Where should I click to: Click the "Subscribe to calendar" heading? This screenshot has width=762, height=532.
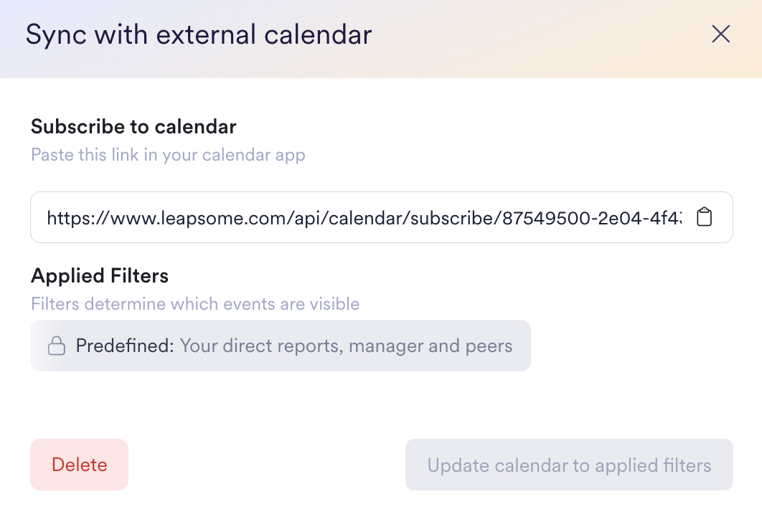[x=133, y=127]
